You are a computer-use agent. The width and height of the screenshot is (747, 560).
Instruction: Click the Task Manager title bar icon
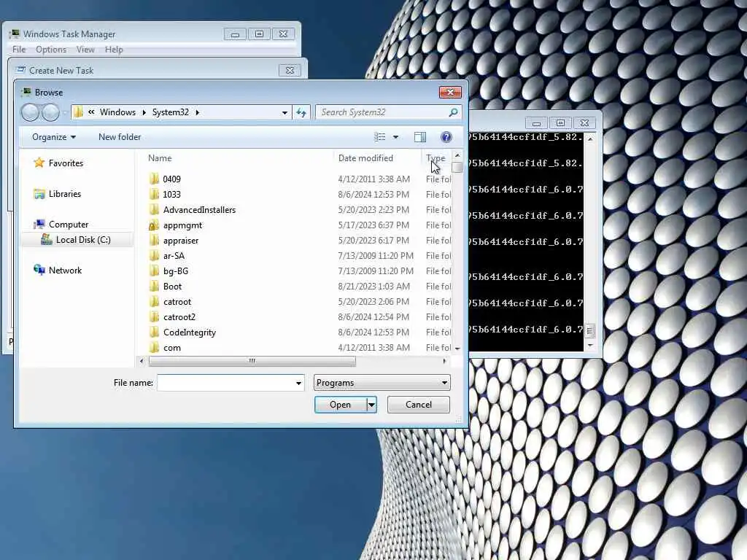click(15, 34)
